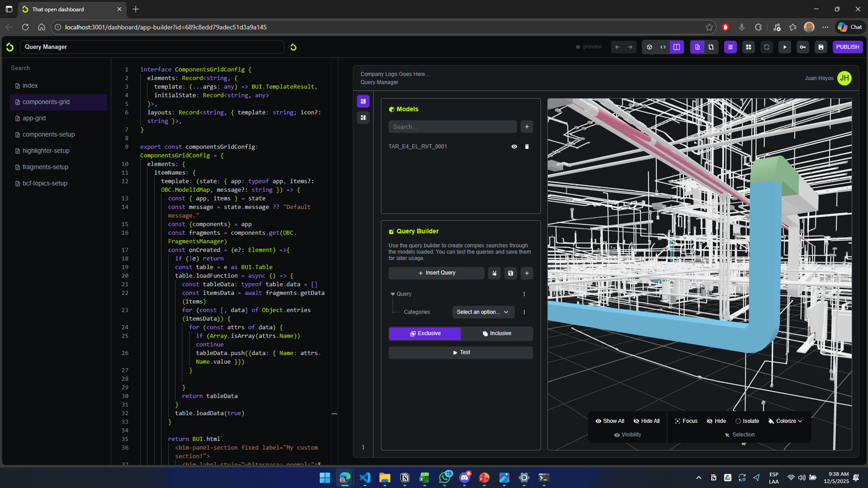Click the save query disk icon
Screen dimensions: 868x488
tap(510, 273)
